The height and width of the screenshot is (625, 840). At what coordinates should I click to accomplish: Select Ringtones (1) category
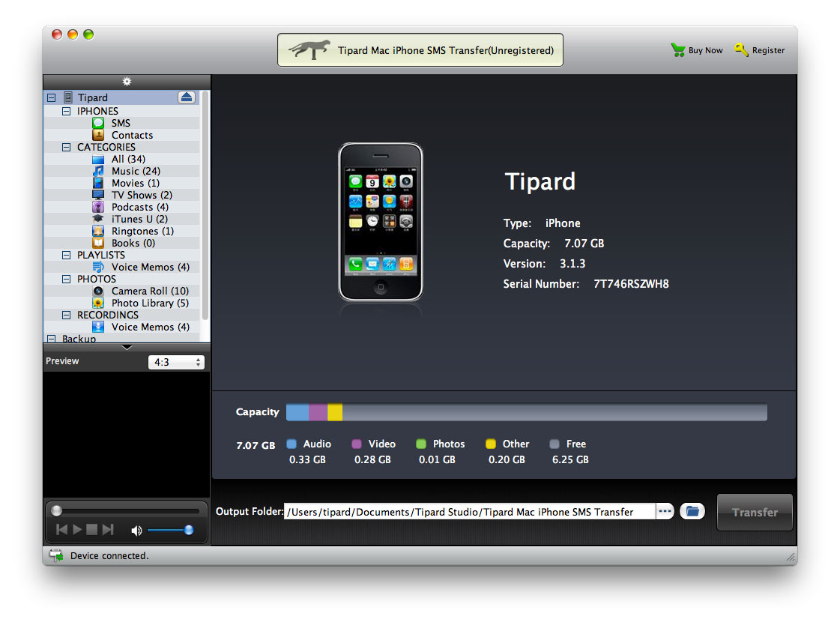coord(121,231)
